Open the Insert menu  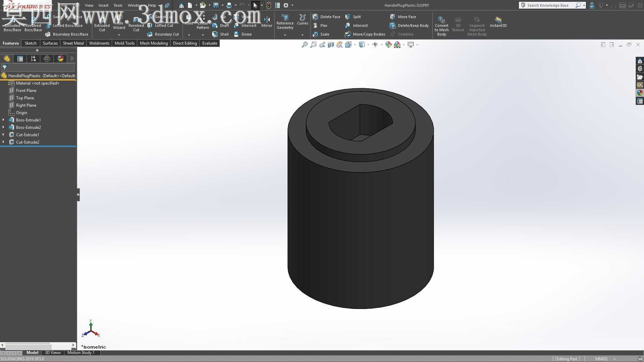coord(103,5)
